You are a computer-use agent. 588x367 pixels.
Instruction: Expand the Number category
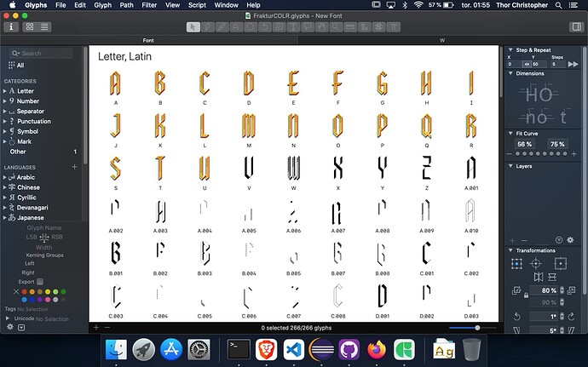[x=5, y=101]
